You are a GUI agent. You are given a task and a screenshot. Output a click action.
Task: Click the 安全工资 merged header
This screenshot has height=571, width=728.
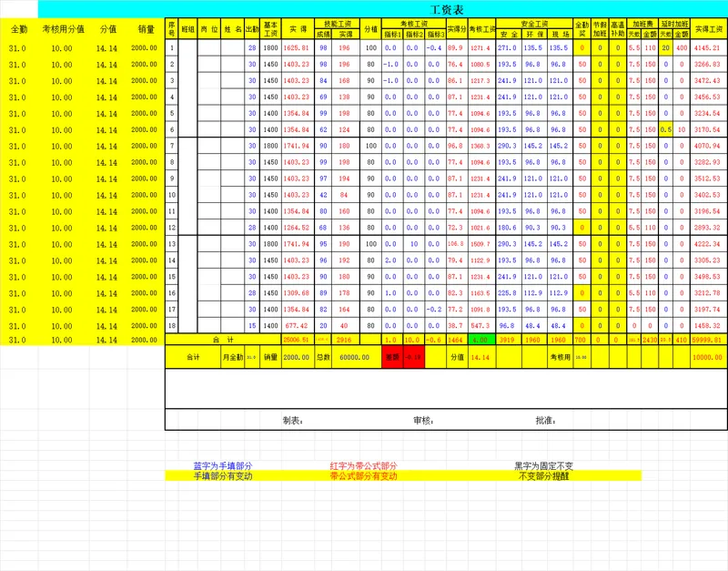(x=534, y=24)
